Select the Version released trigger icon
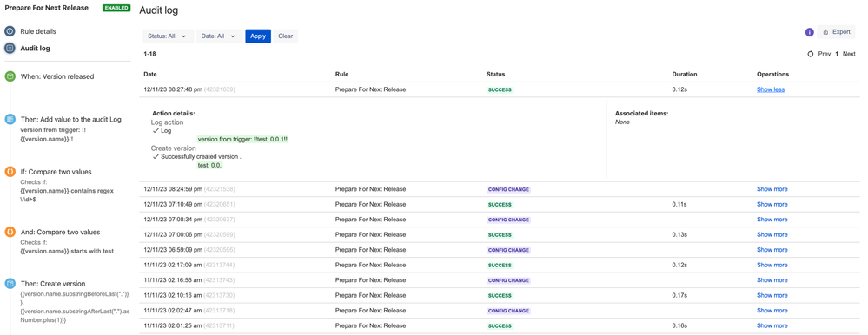This screenshot has width=868, height=335. click(10, 76)
